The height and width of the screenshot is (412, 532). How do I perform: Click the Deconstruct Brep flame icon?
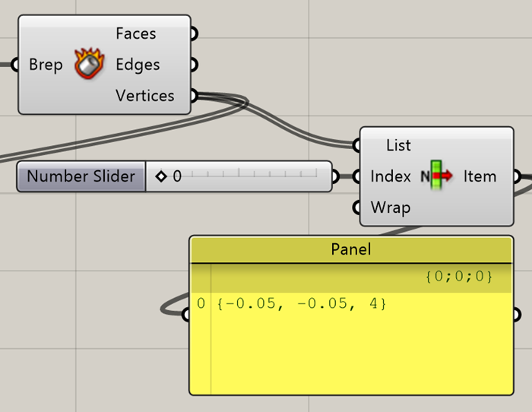point(88,65)
